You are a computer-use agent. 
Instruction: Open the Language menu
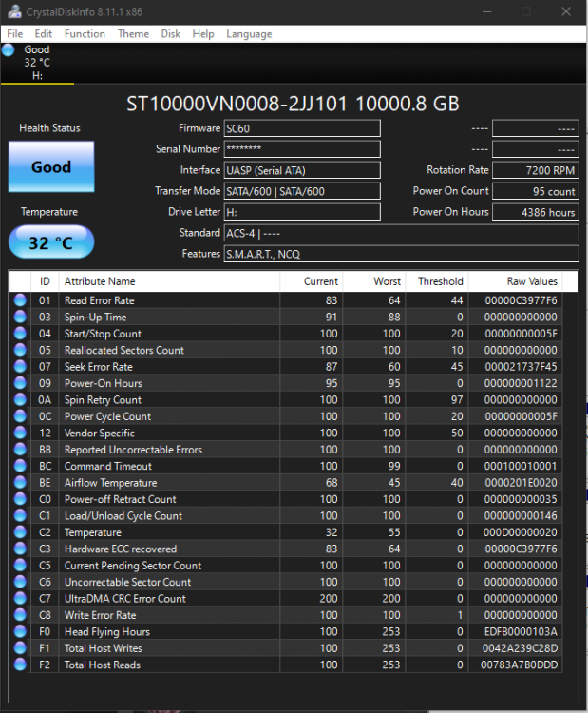coord(249,34)
